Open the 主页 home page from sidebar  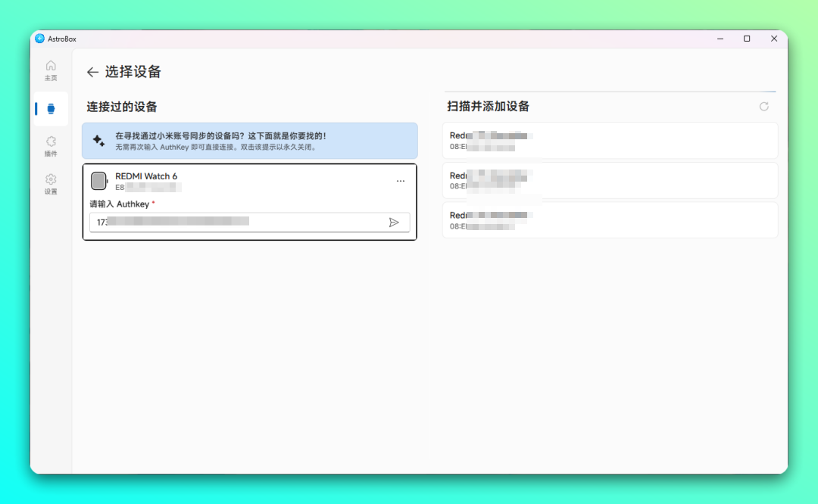[x=50, y=70]
